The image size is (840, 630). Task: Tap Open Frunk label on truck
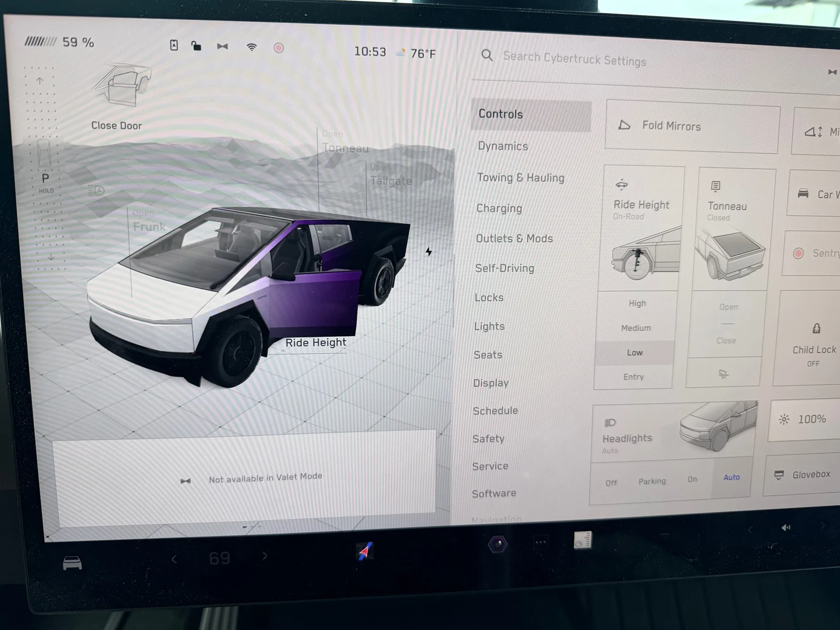pyautogui.click(x=149, y=221)
